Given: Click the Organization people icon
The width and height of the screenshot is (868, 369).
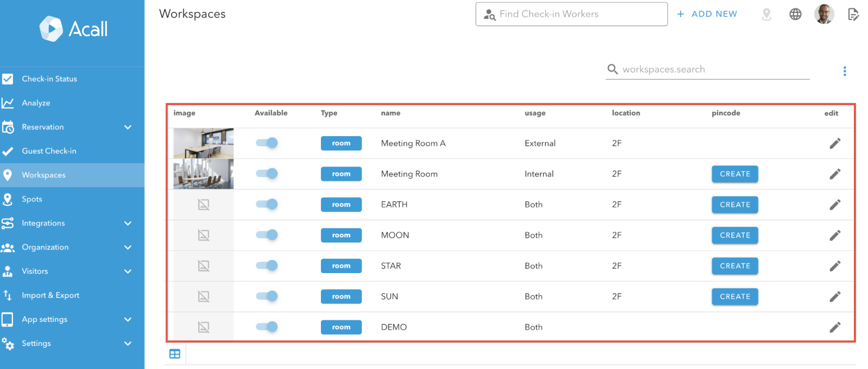Looking at the screenshot, I should pos(8,247).
